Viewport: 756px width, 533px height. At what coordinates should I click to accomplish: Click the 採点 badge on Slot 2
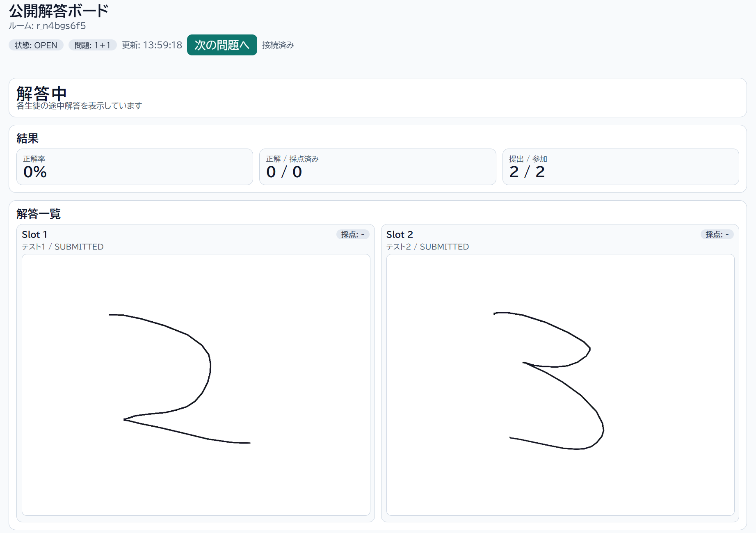tap(717, 234)
